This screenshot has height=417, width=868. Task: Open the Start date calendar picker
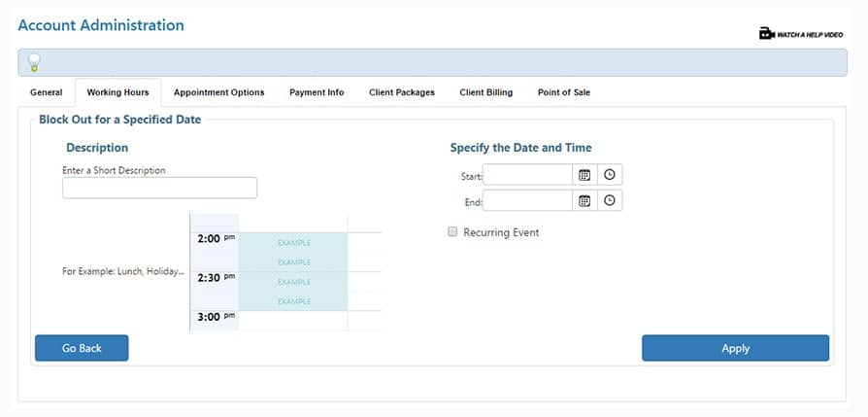click(584, 175)
